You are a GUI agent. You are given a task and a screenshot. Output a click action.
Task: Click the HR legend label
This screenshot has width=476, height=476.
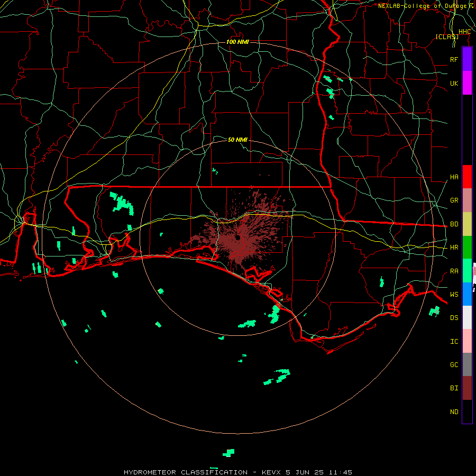[x=454, y=248]
